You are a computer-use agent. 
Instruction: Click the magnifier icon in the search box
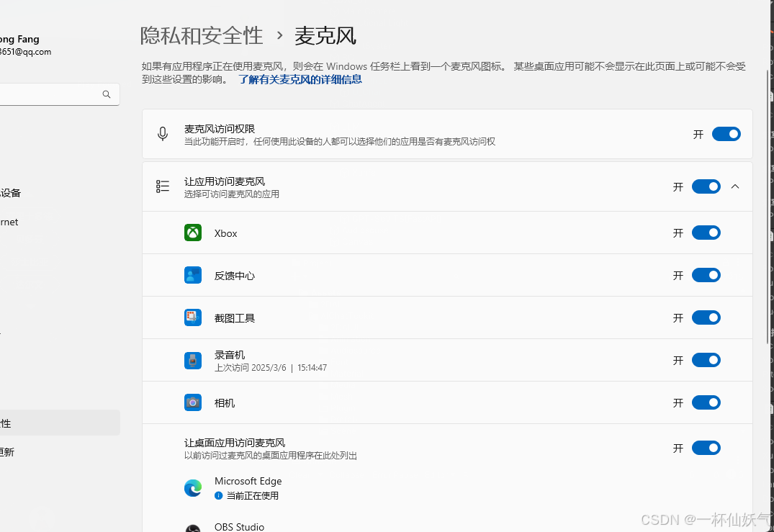(107, 94)
